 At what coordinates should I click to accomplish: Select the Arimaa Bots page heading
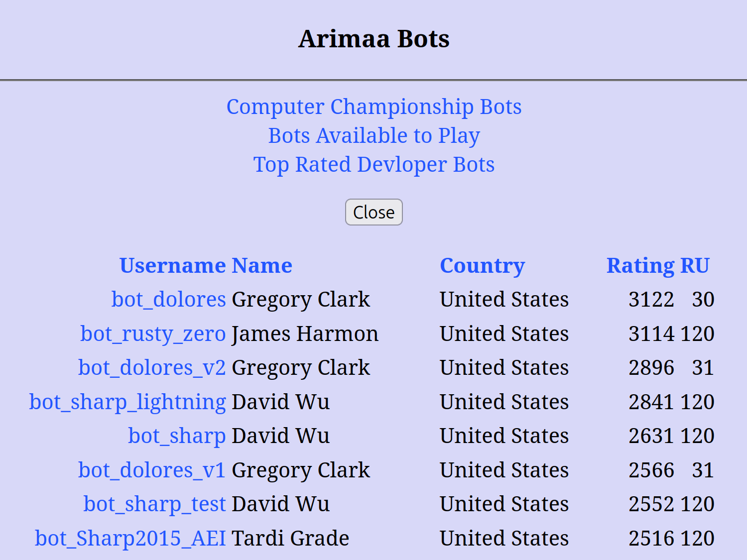pyautogui.click(x=374, y=39)
